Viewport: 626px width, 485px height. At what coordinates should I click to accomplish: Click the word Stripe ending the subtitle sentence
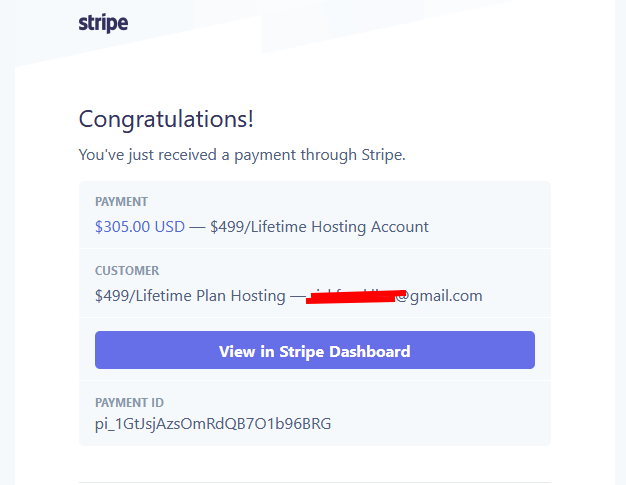383,155
